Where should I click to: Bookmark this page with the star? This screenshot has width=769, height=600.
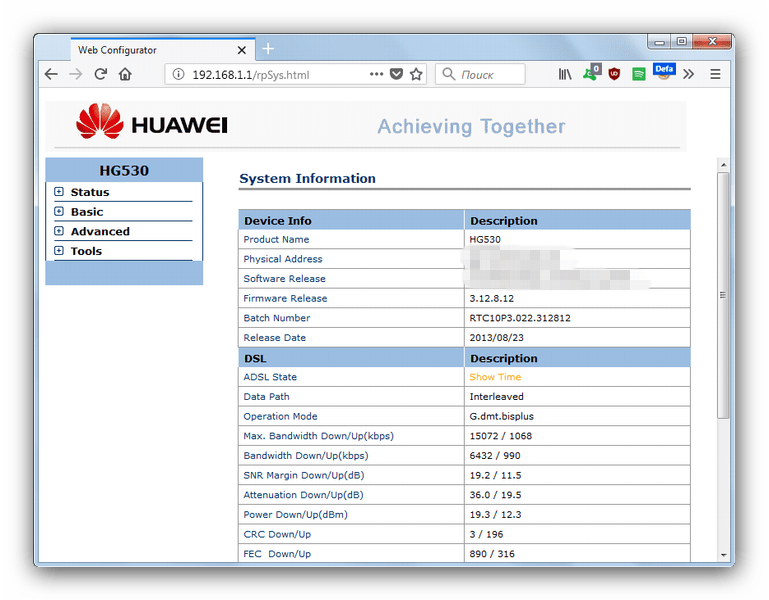coord(416,74)
